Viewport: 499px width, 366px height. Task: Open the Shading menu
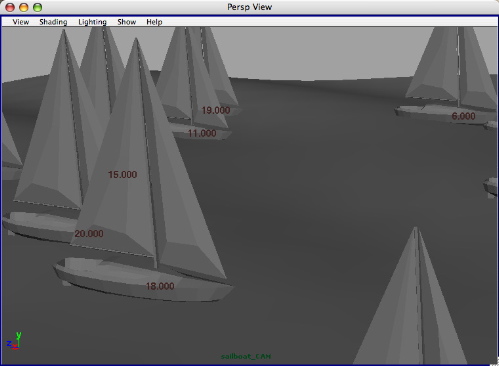point(53,22)
